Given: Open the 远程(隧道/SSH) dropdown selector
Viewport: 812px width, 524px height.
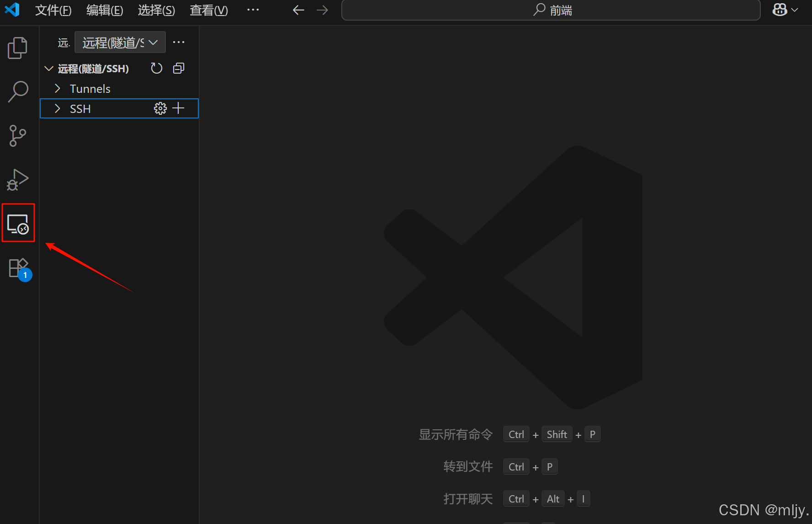Looking at the screenshot, I should tap(120, 43).
